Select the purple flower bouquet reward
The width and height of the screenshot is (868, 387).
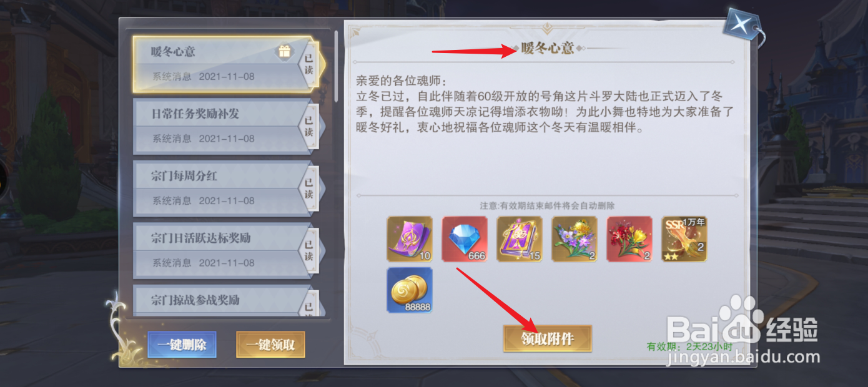575,239
